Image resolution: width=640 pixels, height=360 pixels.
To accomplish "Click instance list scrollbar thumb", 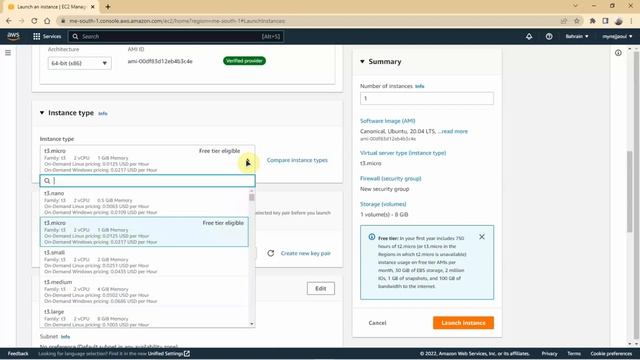I will point(251,197).
